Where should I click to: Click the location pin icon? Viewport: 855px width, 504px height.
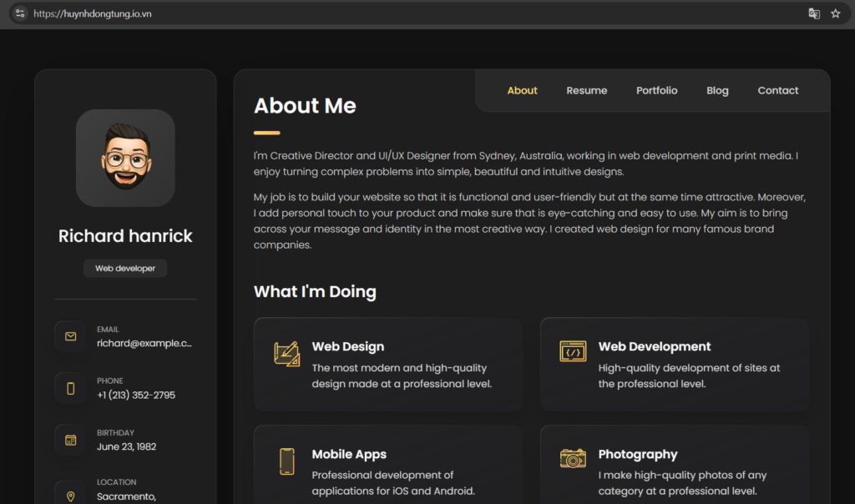(x=71, y=496)
